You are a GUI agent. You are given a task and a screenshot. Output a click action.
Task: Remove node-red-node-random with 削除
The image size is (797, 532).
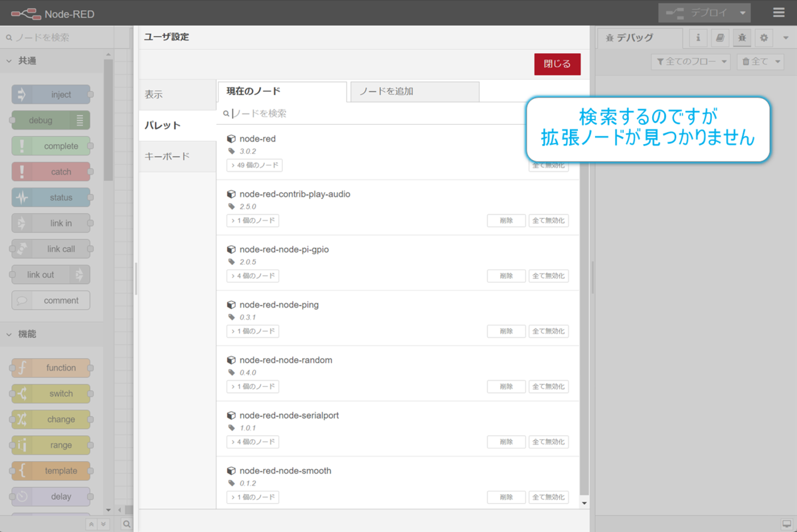click(x=506, y=386)
